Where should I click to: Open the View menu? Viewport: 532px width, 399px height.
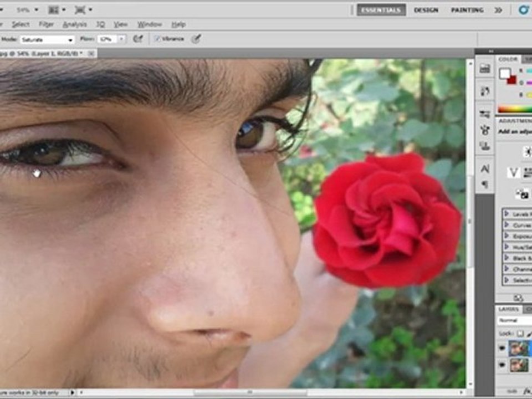click(x=120, y=24)
